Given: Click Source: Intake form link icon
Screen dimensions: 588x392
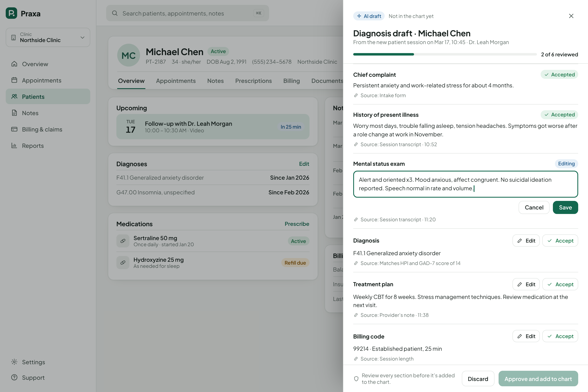Looking at the screenshot, I should point(356,95).
